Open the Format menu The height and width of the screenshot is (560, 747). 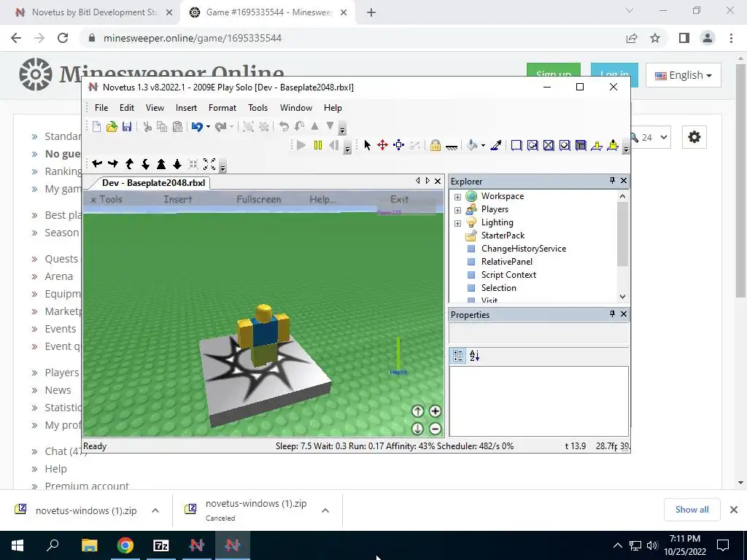(222, 108)
